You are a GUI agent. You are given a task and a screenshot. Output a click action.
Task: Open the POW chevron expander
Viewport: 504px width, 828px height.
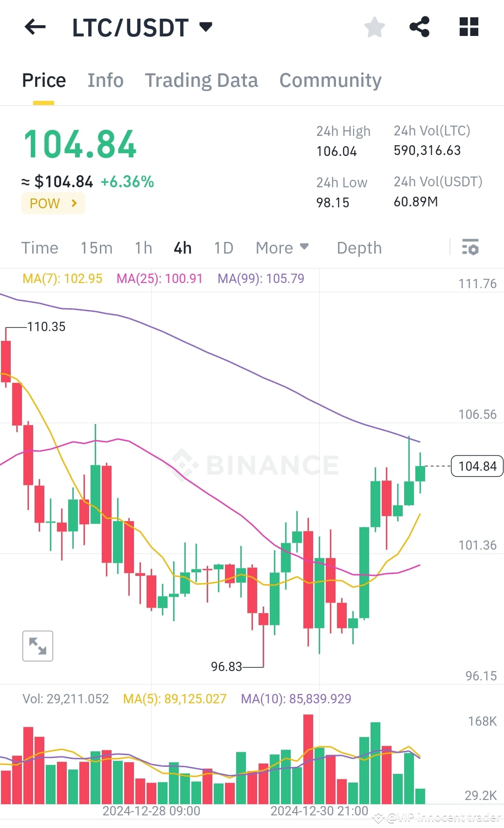tap(73, 203)
